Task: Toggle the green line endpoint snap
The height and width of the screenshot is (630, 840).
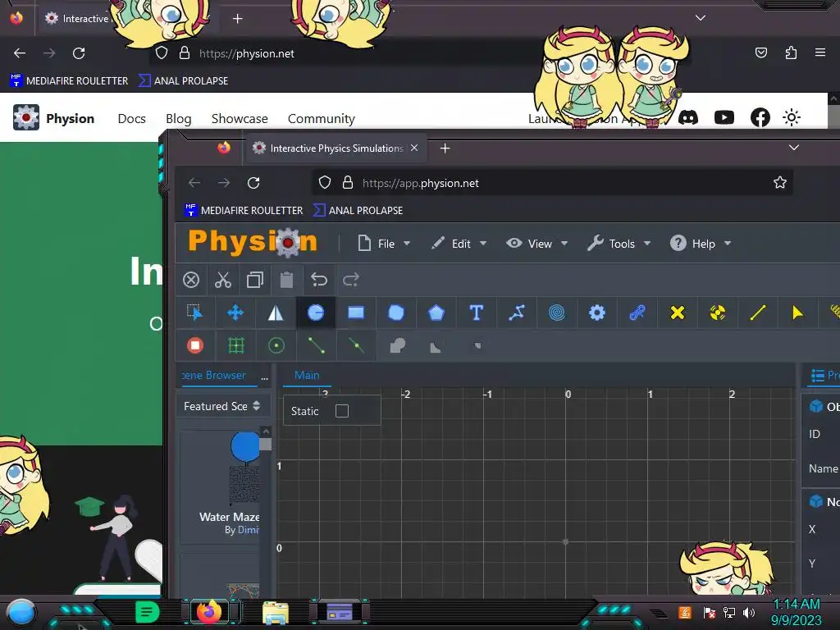Action: click(x=316, y=345)
